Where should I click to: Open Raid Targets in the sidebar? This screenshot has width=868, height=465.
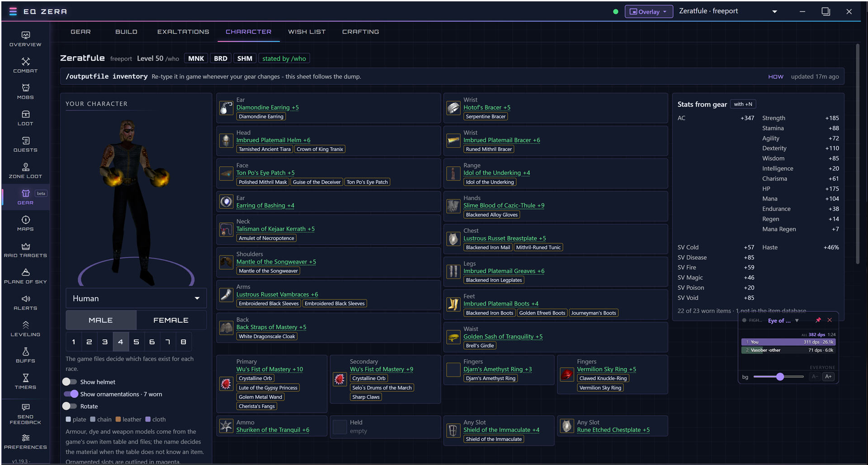pos(25,250)
